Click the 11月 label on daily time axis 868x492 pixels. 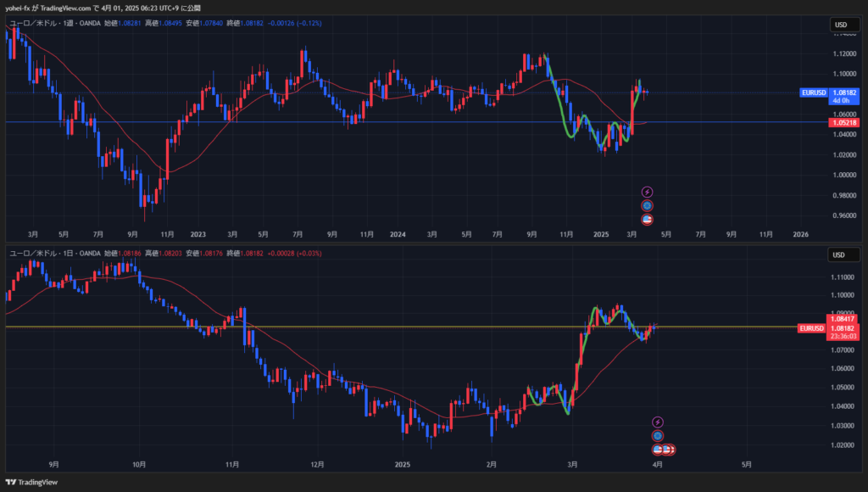(x=231, y=465)
